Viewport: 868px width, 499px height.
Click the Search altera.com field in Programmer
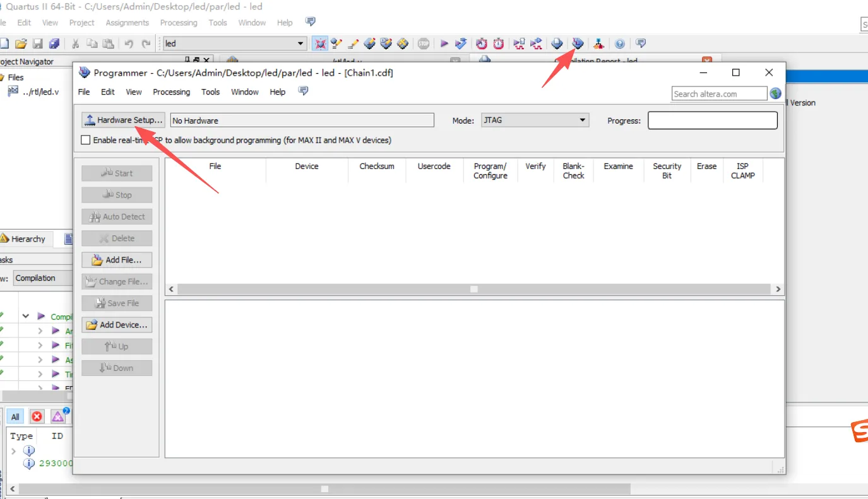719,94
